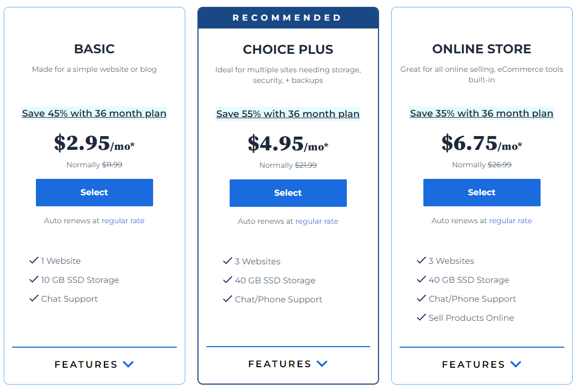Screen dimensions: 577x392
Task: Click the Features chevron in Basic card
Action: (128, 364)
